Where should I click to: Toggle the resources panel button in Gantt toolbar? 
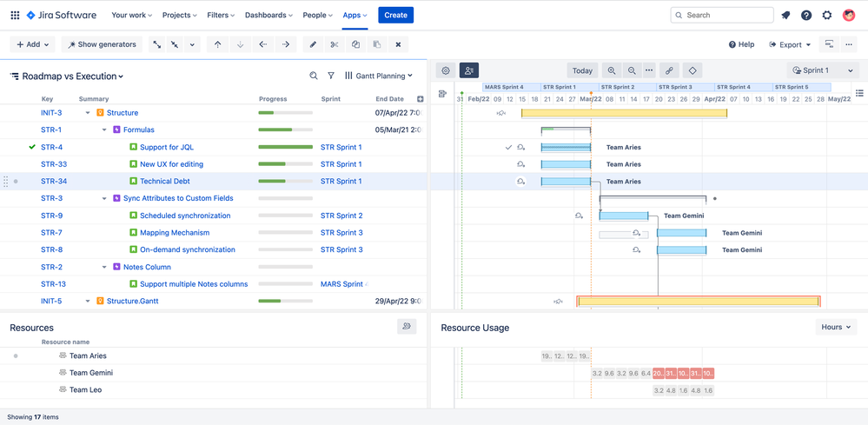click(468, 70)
